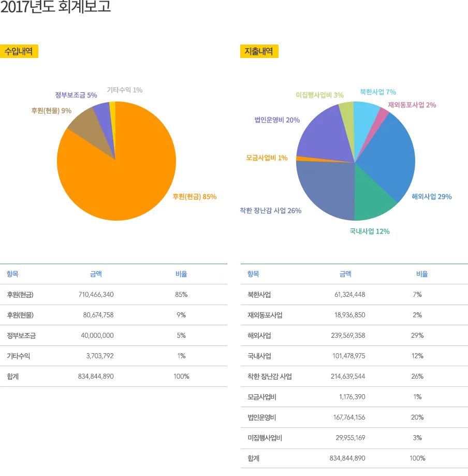The width and height of the screenshot is (468, 476).
Task: Click the slate-blue 착한 장난감 사업 slice of the expense pie
Action: tap(328, 188)
